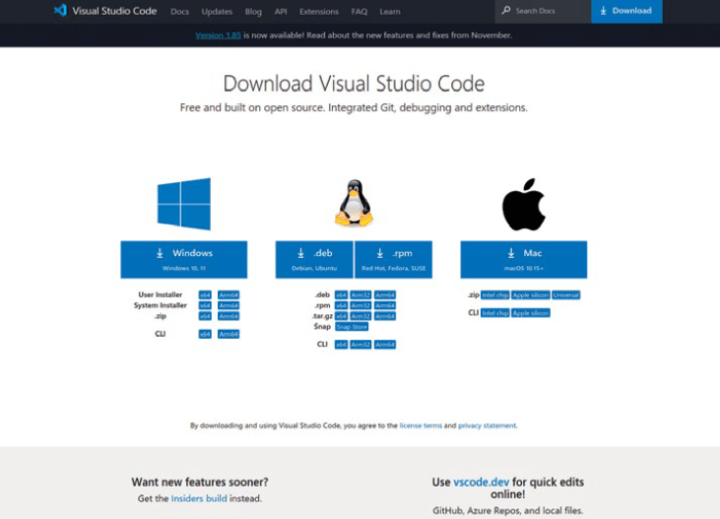Download the Windows installer button

pyautogui.click(x=184, y=259)
